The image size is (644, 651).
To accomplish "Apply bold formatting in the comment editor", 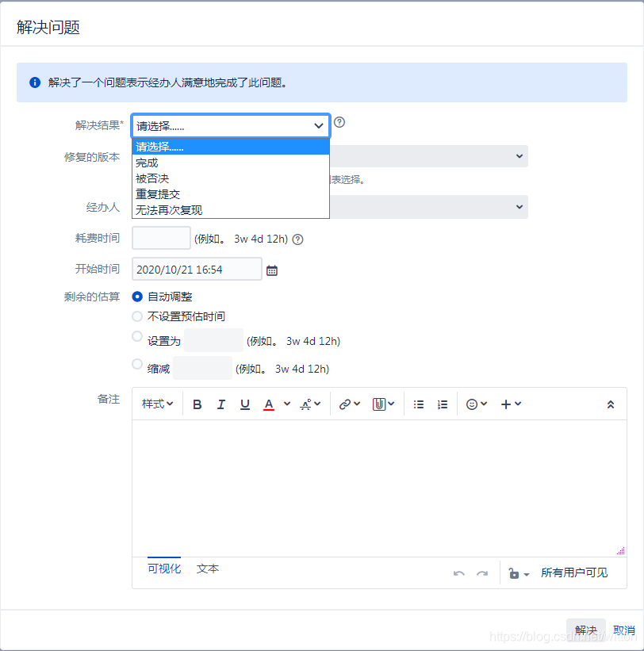I will point(197,404).
